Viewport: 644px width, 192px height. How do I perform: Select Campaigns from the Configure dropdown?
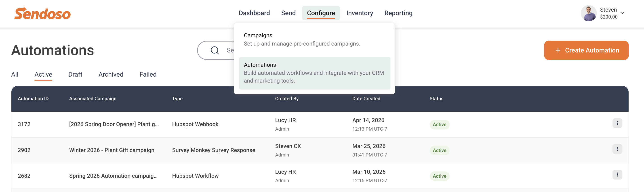pyautogui.click(x=314, y=40)
